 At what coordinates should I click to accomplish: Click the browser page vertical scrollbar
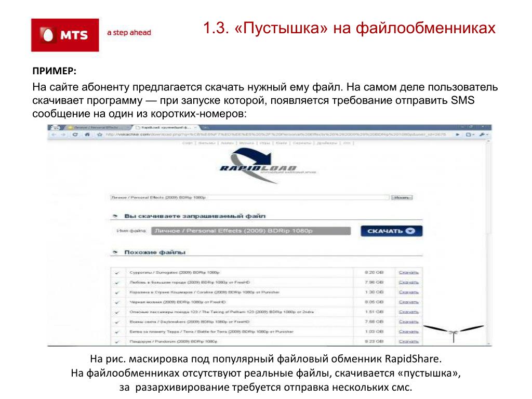[x=489, y=242]
